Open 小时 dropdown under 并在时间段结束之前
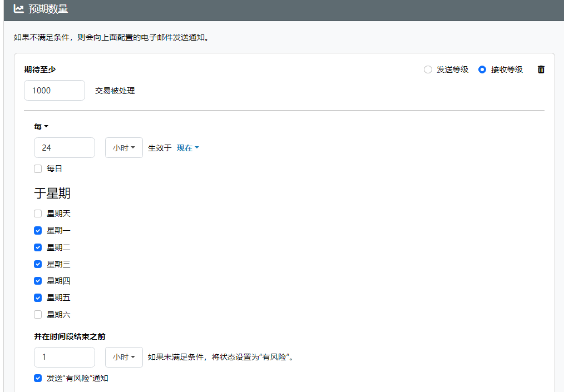This screenshot has width=564, height=392. coord(124,357)
